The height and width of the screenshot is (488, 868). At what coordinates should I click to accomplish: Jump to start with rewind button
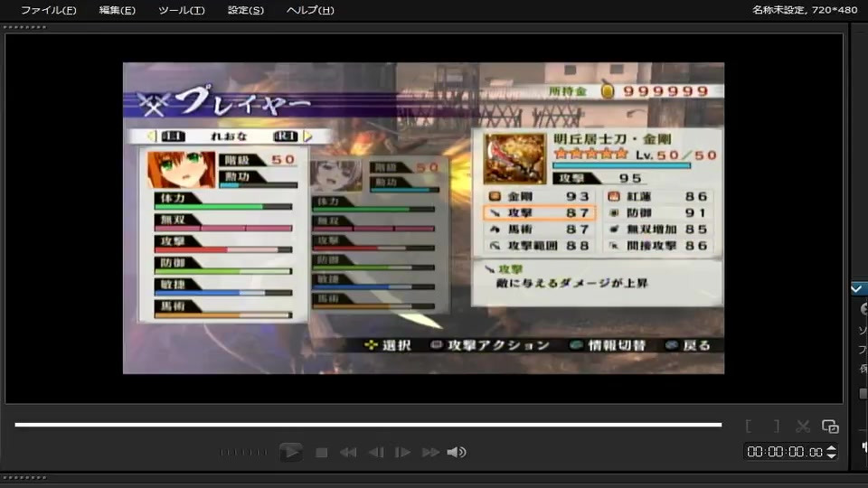(x=347, y=453)
